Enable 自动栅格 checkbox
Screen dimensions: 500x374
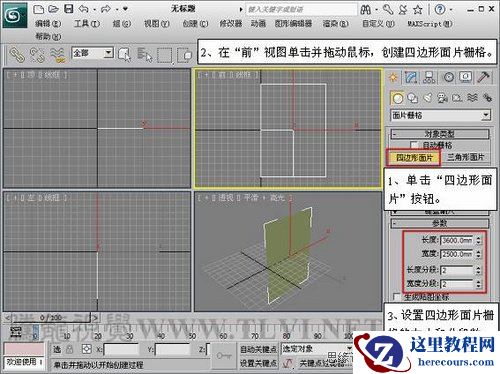(x=414, y=145)
